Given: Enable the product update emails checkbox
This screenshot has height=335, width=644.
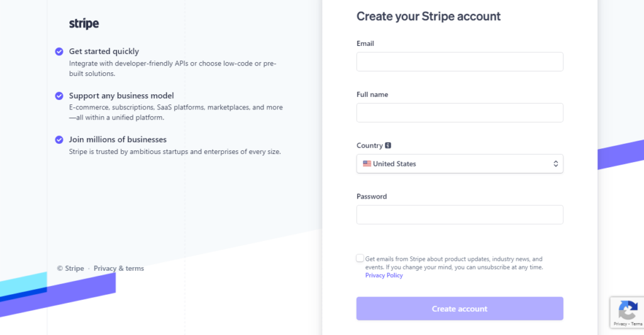Looking at the screenshot, I should point(360,258).
